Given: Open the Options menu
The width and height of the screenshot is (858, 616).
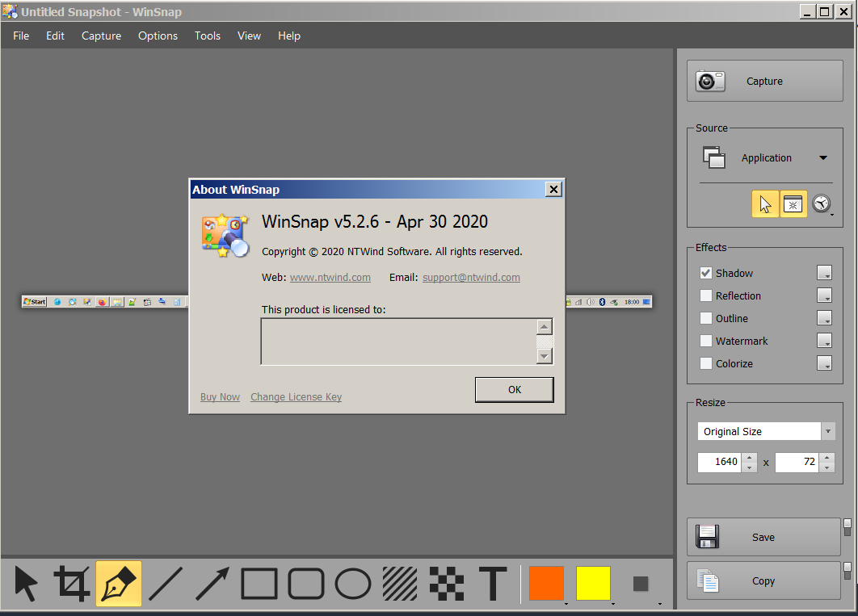Looking at the screenshot, I should pos(158,36).
